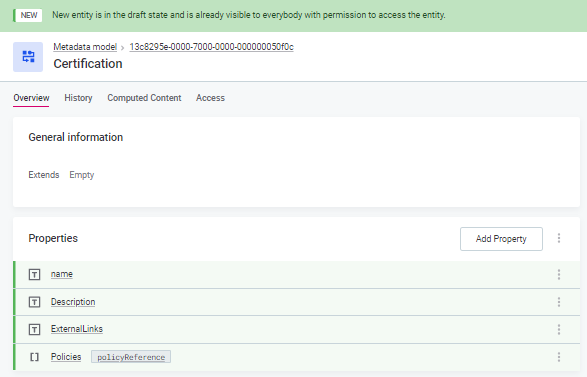
Task: Click the text type icon beside name
Action: [34, 274]
